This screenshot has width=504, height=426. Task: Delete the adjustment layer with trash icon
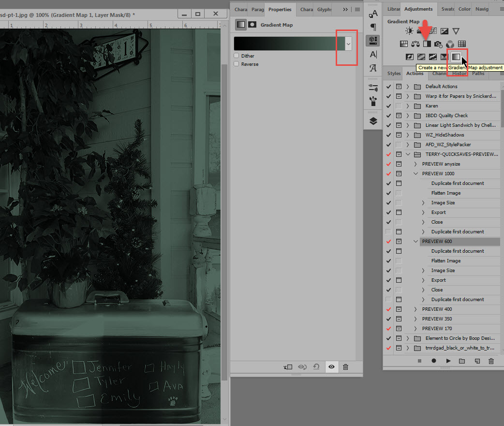(345, 367)
